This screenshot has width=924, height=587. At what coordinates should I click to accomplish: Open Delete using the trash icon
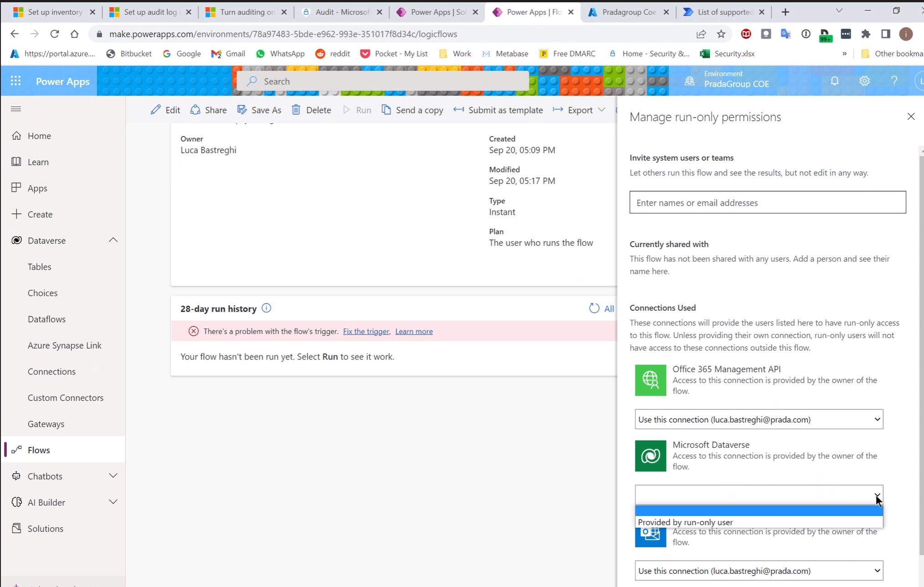point(296,110)
